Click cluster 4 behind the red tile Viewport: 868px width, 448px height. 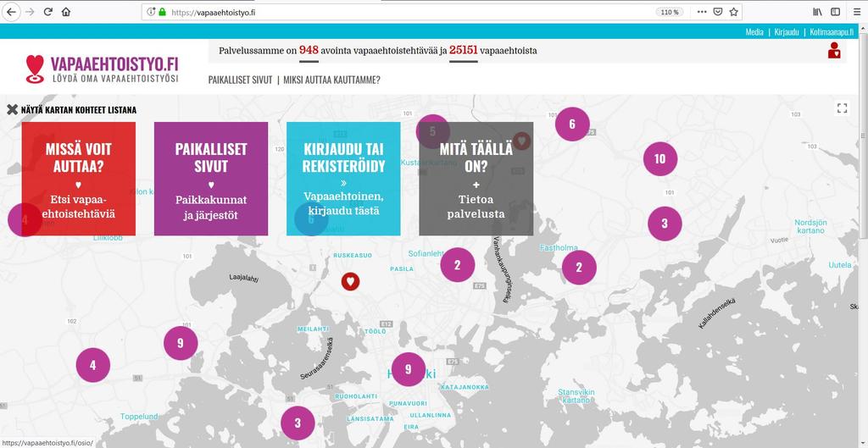point(25,219)
